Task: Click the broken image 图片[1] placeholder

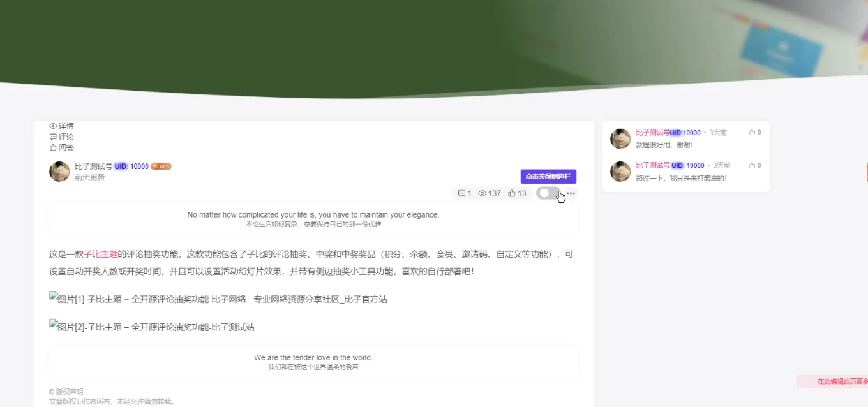Action: [x=218, y=299]
